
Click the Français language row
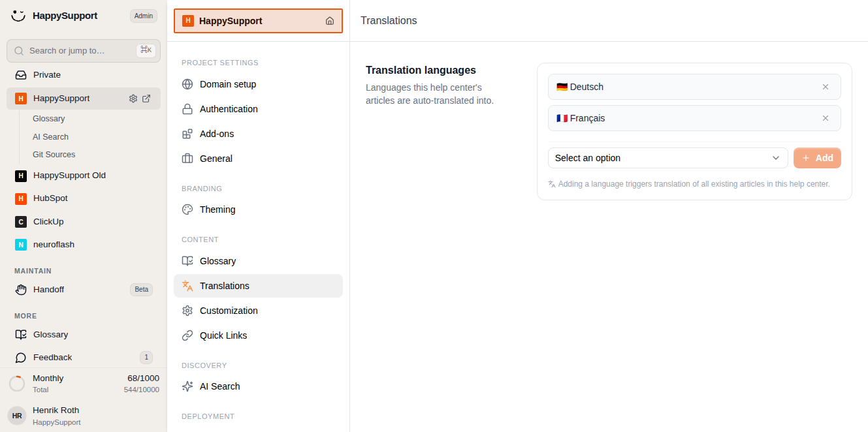tap(694, 118)
